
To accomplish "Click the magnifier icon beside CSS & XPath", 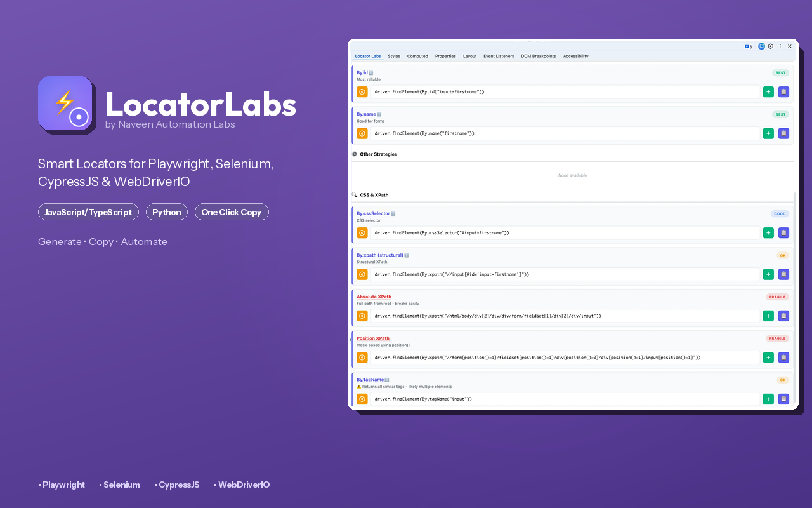I will tap(353, 195).
